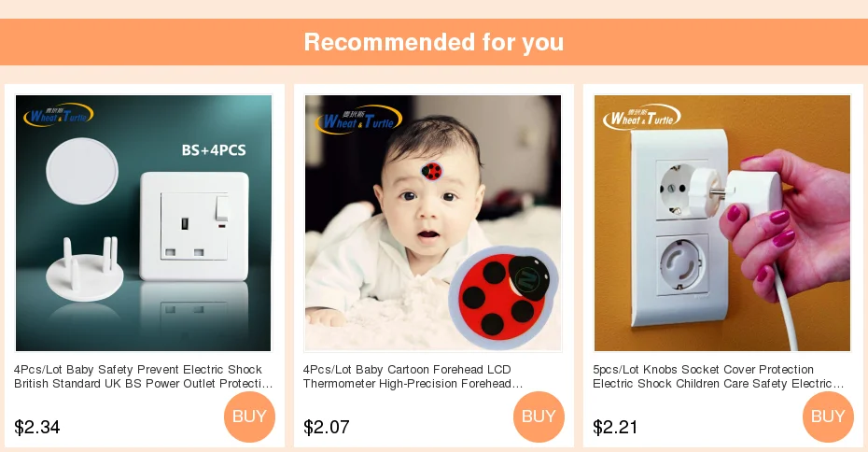
Task: Click the round white plug cover
Action: (82, 171)
